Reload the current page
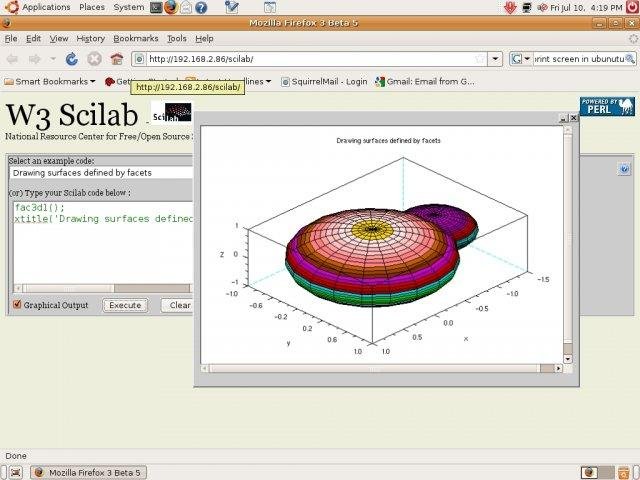The height and width of the screenshot is (480, 640). click(x=72, y=59)
